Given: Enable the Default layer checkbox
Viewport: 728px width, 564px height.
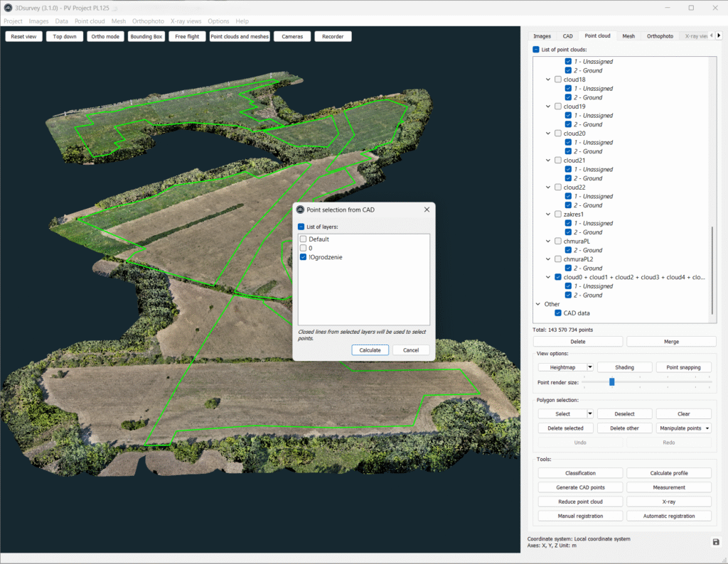Looking at the screenshot, I should pyautogui.click(x=303, y=239).
